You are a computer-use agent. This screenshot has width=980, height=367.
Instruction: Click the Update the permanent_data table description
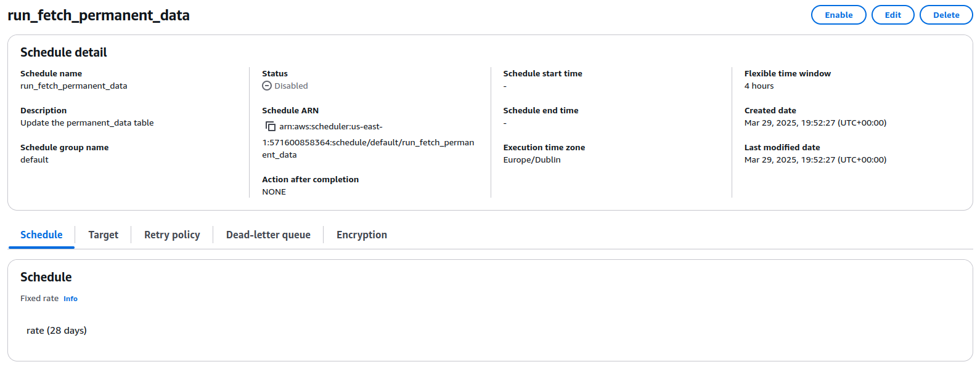click(x=87, y=123)
